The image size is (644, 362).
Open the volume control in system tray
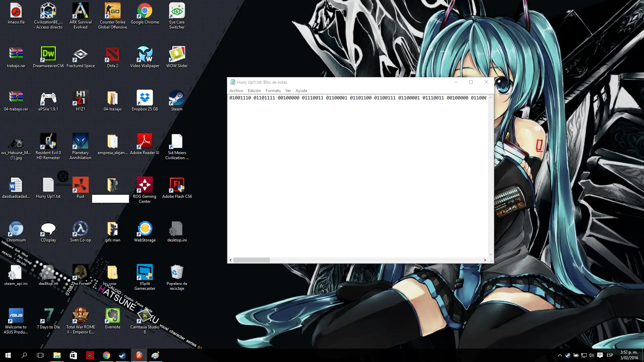tap(592, 355)
